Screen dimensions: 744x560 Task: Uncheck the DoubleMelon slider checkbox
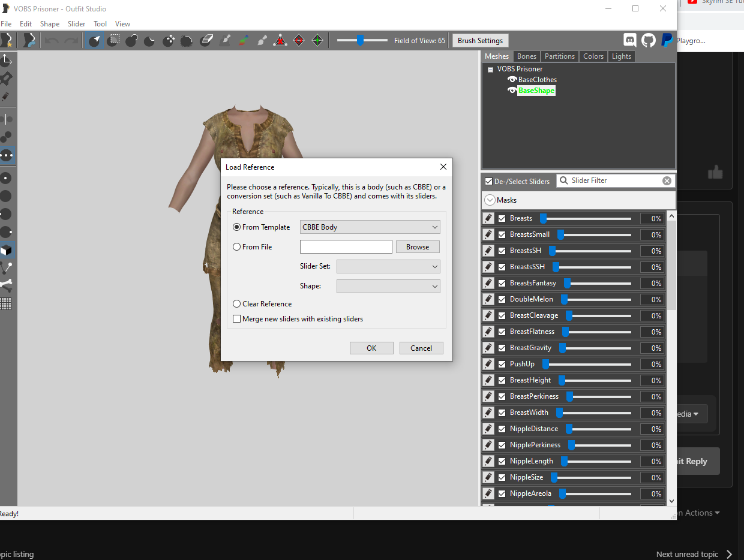[x=502, y=299]
